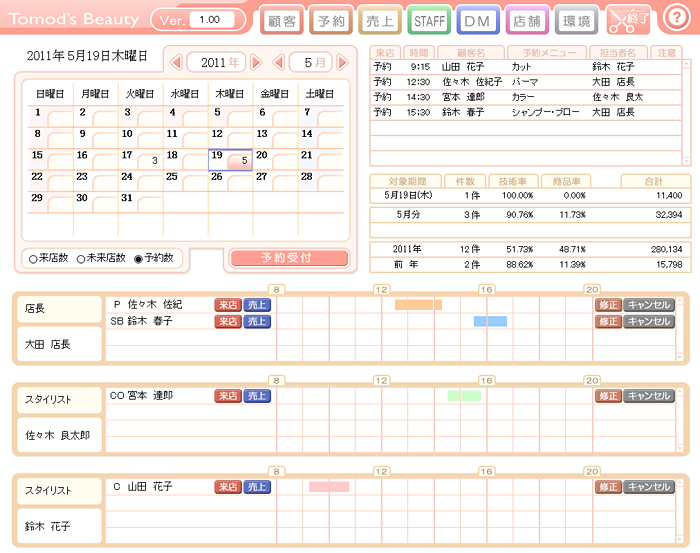Go to previous year with left arrow
The image size is (700, 553).
coord(177,62)
